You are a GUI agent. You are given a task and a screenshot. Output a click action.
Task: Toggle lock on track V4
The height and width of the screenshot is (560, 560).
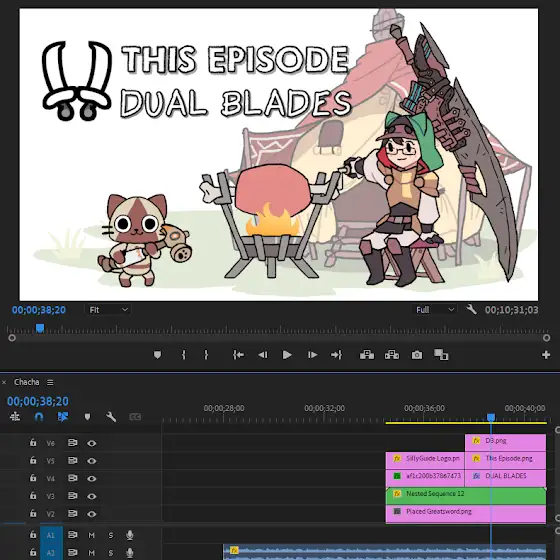click(33, 478)
